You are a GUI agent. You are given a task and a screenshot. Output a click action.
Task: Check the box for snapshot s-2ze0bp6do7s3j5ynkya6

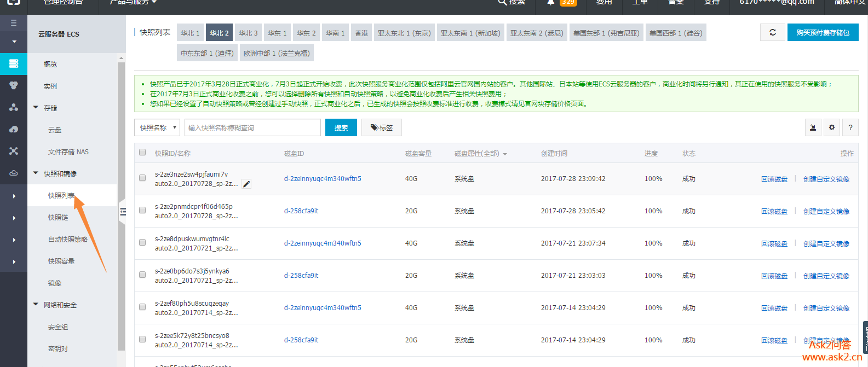142,275
